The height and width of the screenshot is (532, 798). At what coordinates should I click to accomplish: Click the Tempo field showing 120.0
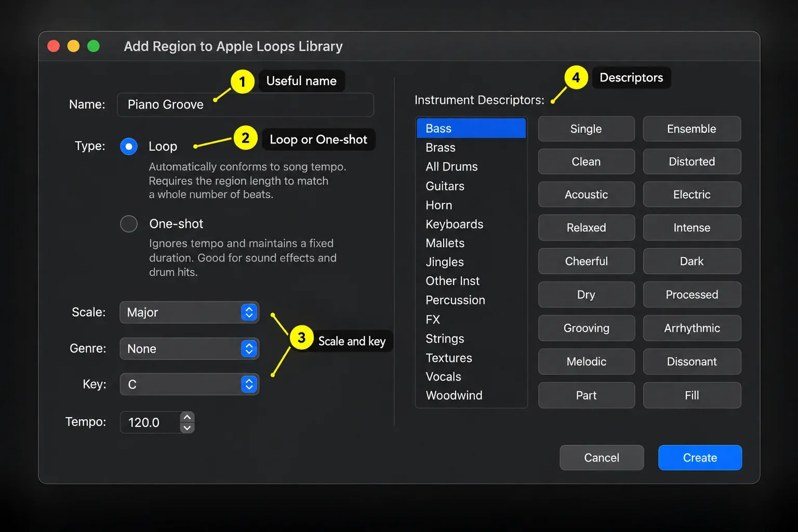150,422
